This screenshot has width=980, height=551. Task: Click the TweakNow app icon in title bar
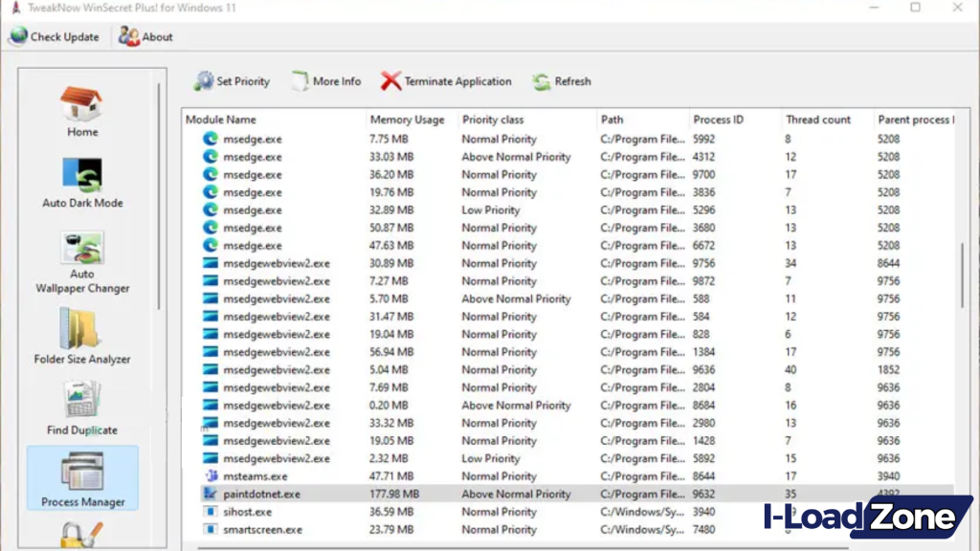(x=16, y=8)
